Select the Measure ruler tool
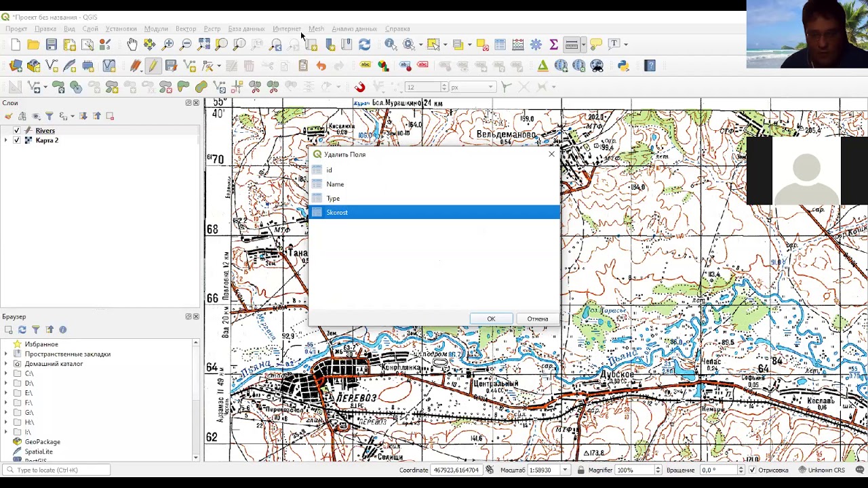The image size is (868, 488). [x=571, y=45]
